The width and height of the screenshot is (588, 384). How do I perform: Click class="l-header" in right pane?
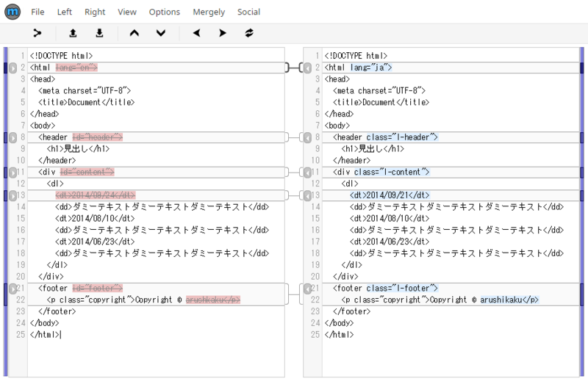402,137
